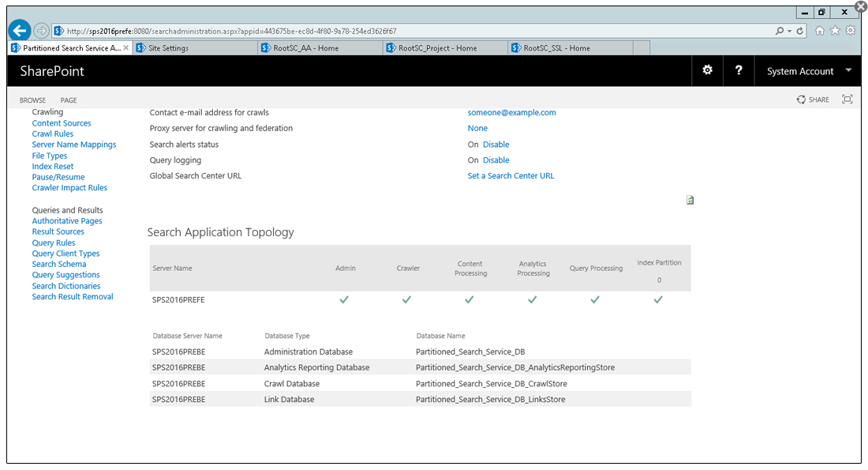Click the SHARE button
Screen dimensions: 868x470
pyautogui.click(x=813, y=100)
